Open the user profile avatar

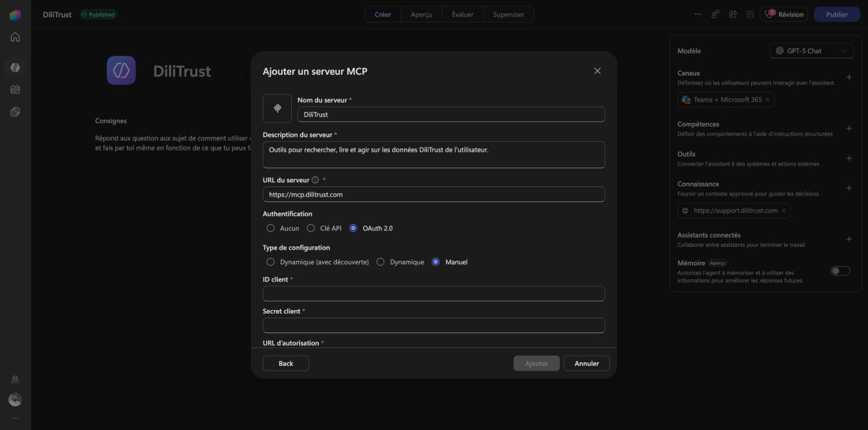15,400
